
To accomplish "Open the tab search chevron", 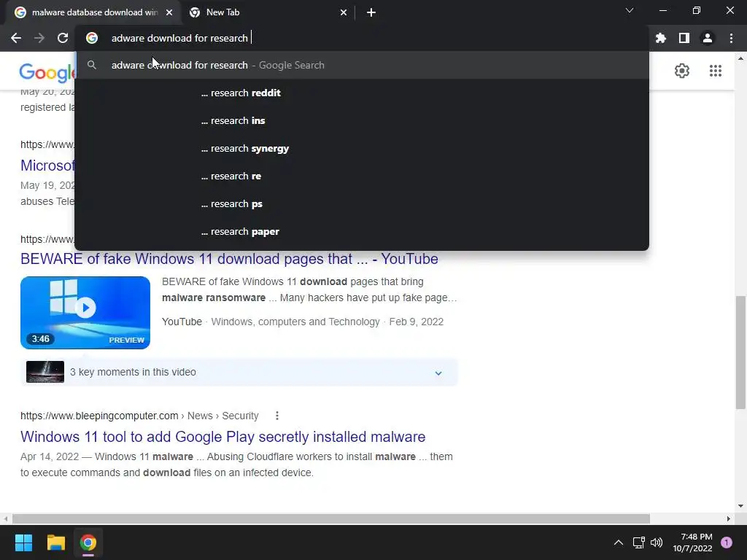I will [630, 10].
